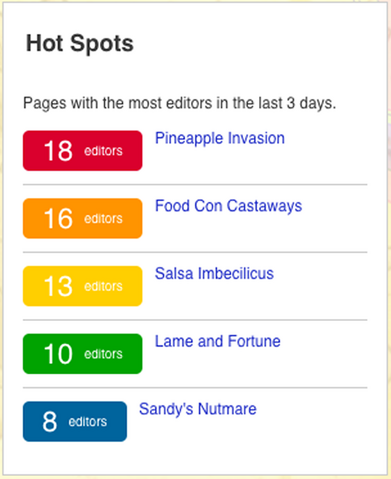Click the number 16 in orange badge
This screenshot has height=479, width=391.
(58, 218)
